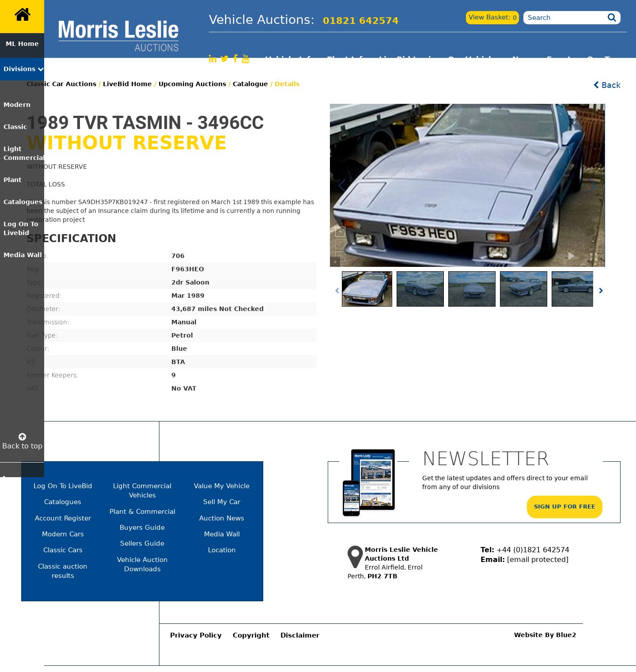
Task: Open Sell My Car link
Action: click(222, 502)
